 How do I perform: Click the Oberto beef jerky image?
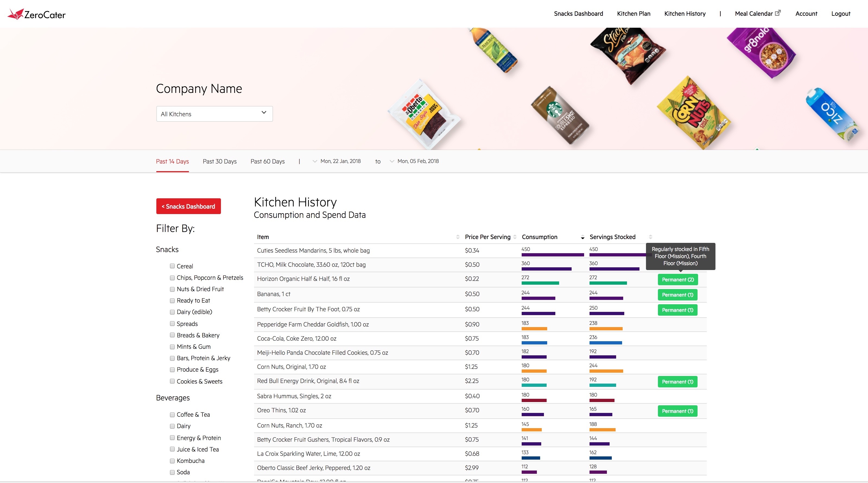point(424,114)
